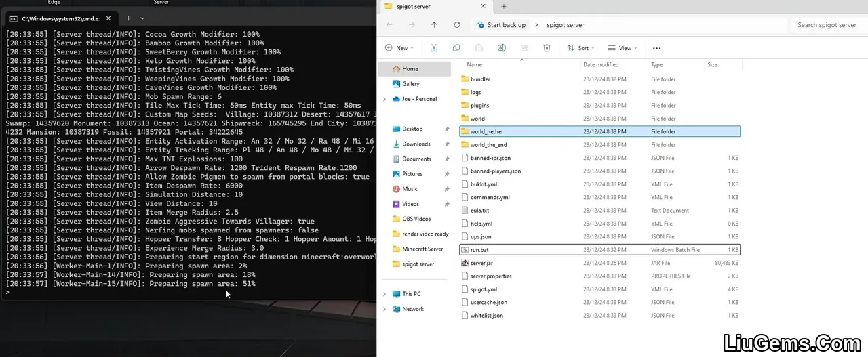Refresh the spigot server folder view
This screenshot has width=868, height=357.
tap(457, 25)
